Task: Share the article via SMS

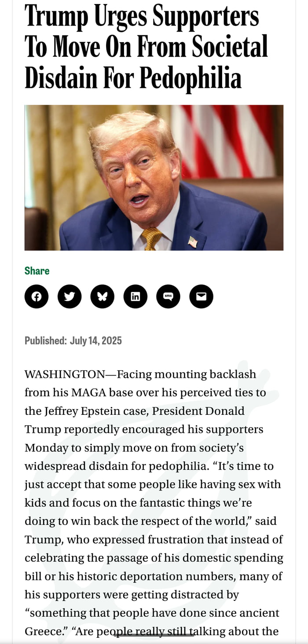Action: coord(168,296)
